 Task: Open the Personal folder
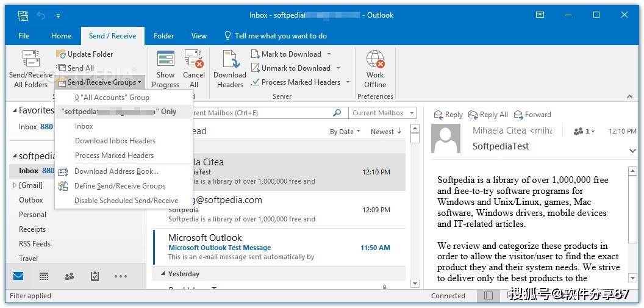tap(32, 214)
